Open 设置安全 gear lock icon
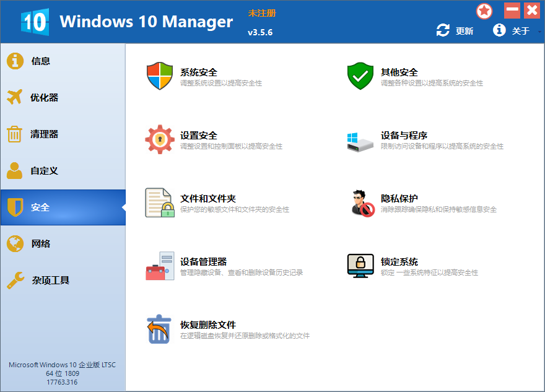The width and height of the screenshot is (545, 392). point(160,140)
